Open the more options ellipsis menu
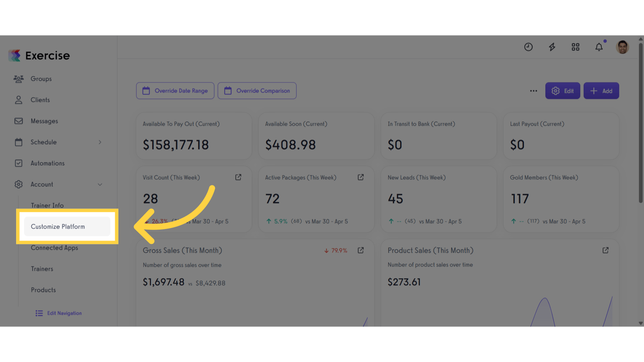Image resolution: width=644 pixels, height=362 pixels. point(533,90)
